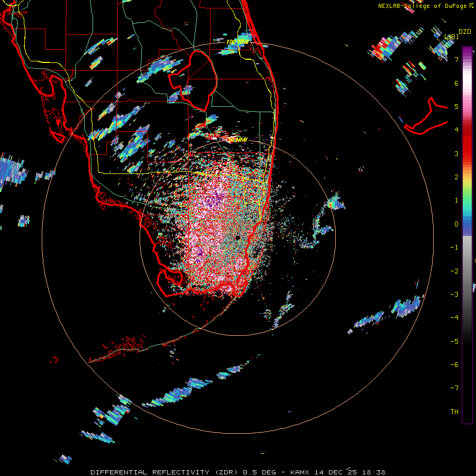476x476 pixels.
Task: Click the -1 dB tick label
Action: coord(454,248)
